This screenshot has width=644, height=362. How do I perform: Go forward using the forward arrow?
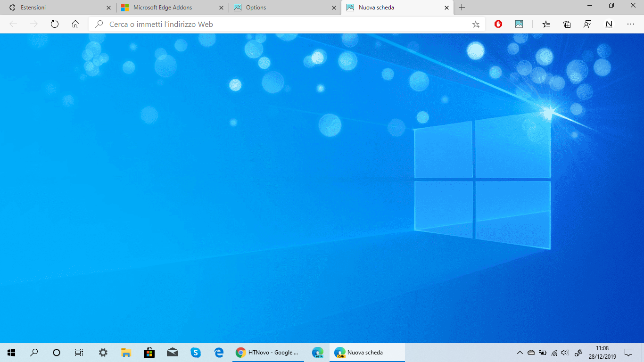pos(34,24)
